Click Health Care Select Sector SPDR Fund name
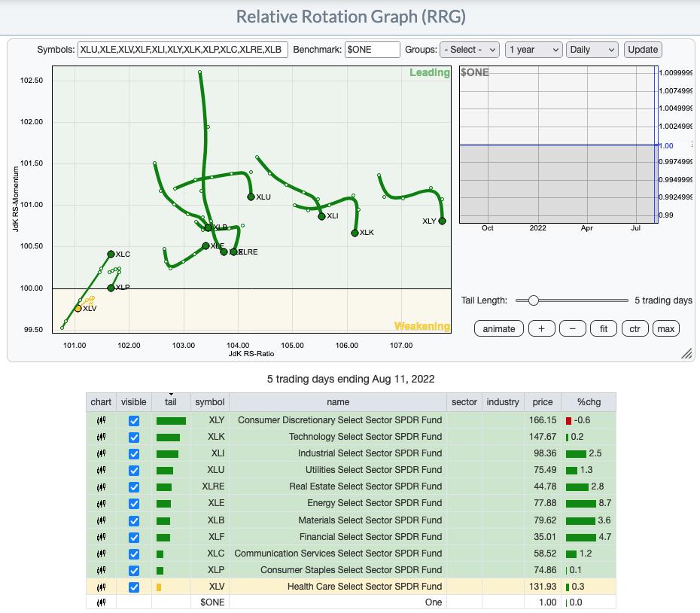700x613 pixels. coord(364,587)
